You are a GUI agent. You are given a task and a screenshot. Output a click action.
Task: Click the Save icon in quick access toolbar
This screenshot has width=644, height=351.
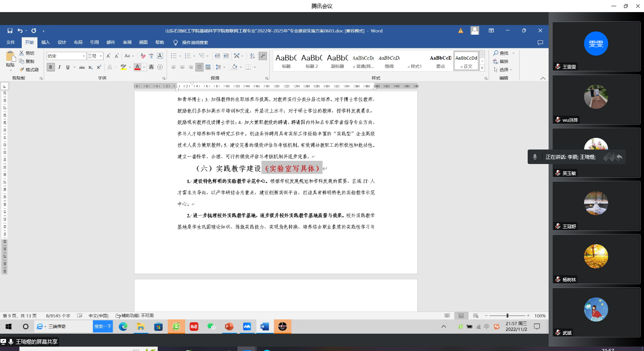pyautogui.click(x=10, y=31)
